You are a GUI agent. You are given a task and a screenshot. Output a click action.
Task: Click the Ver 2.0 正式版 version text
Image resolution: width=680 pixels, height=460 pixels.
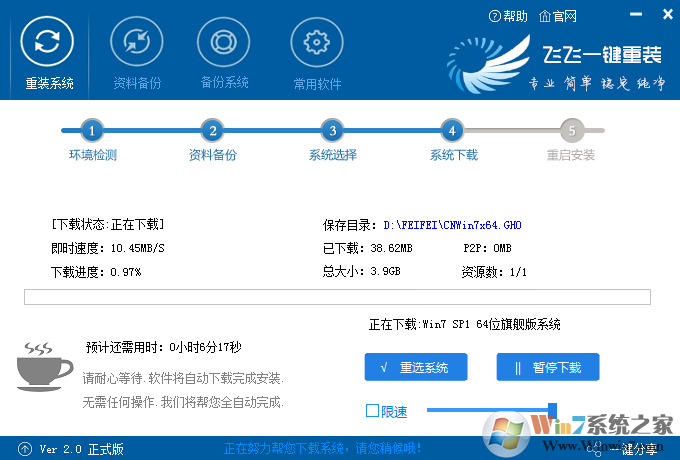(82, 449)
